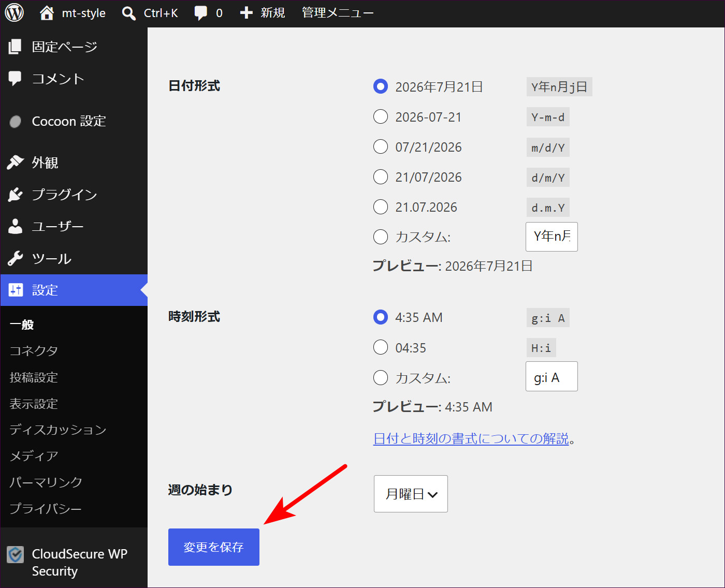Open the 設定 menu item

(x=74, y=290)
